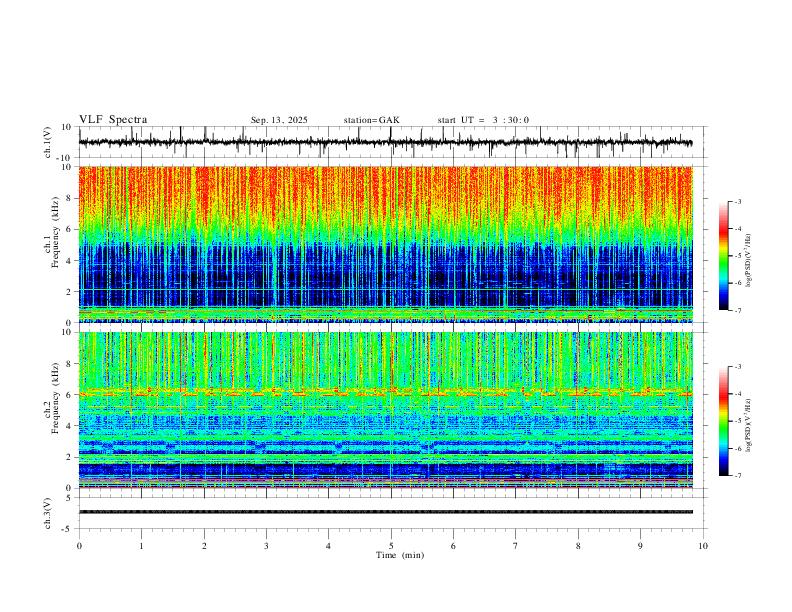The image size is (792, 612).
Task: Click the time axis tick label '0'
Action: [x=79, y=546]
